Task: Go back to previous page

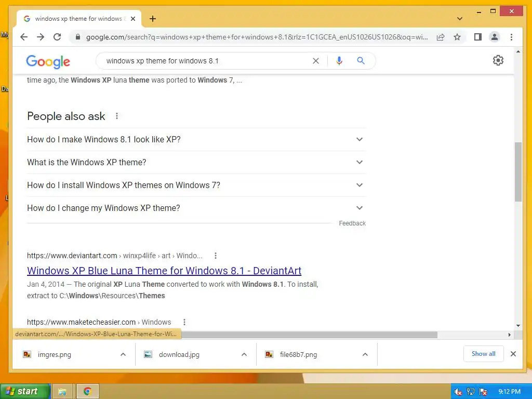Action: pos(24,37)
